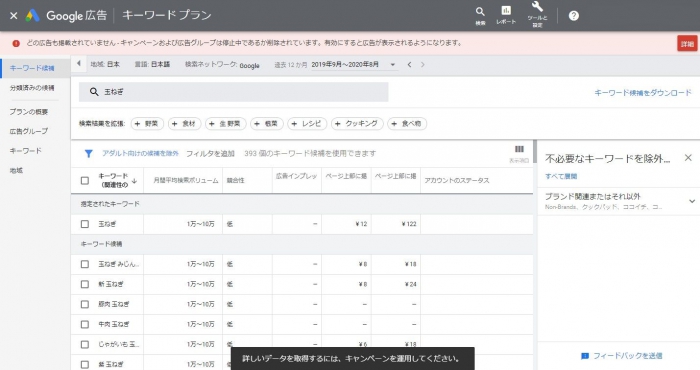Change the 検索ネットワーク: Google setting
The width and height of the screenshot is (700, 370).
coord(222,65)
